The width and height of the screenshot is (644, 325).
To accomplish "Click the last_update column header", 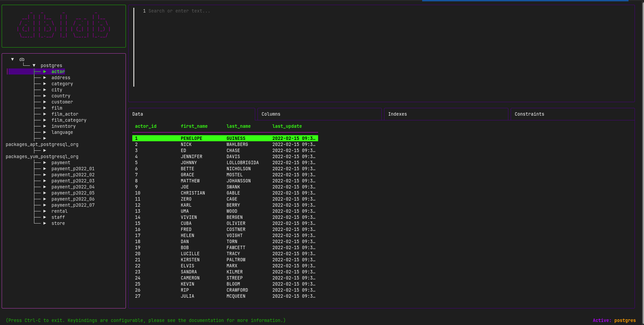I will (287, 126).
